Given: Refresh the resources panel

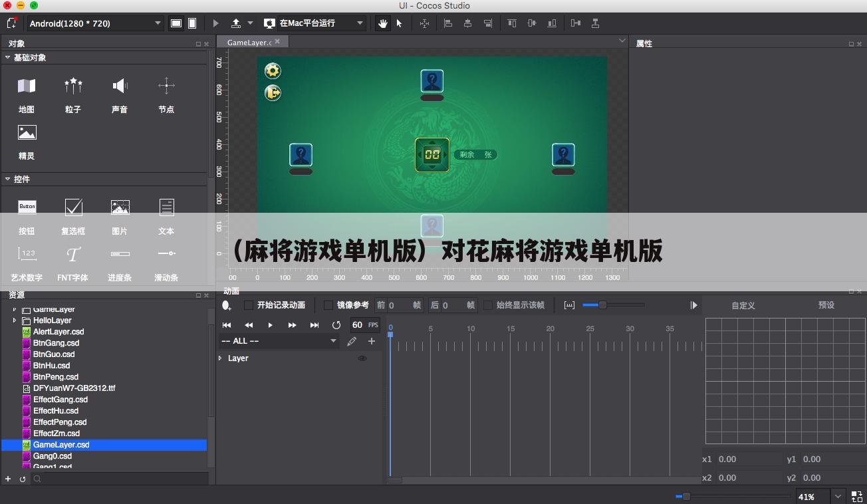Looking at the screenshot, I should tap(23, 479).
